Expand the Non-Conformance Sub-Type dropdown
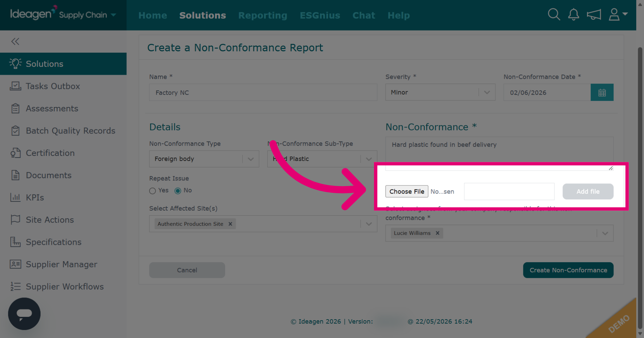Viewport: 644px width, 338px height. pyautogui.click(x=369, y=159)
